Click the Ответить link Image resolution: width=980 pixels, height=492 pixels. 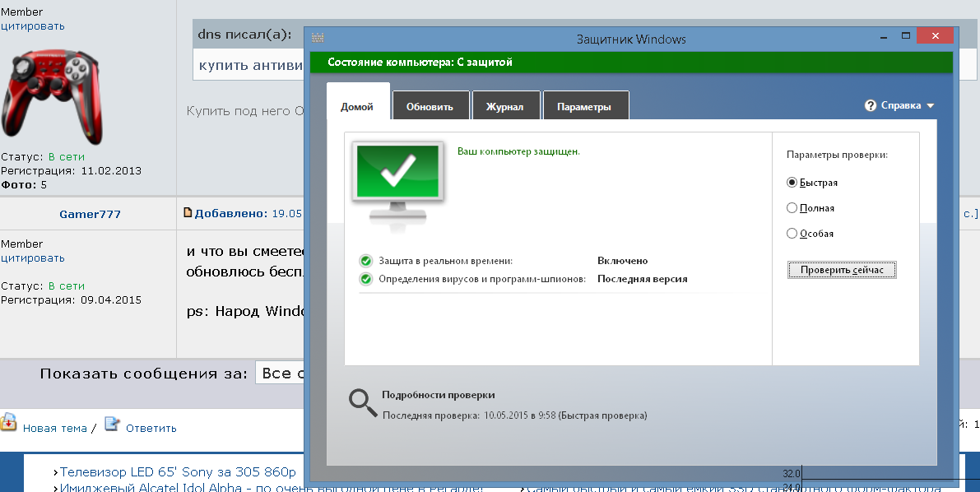(151, 428)
